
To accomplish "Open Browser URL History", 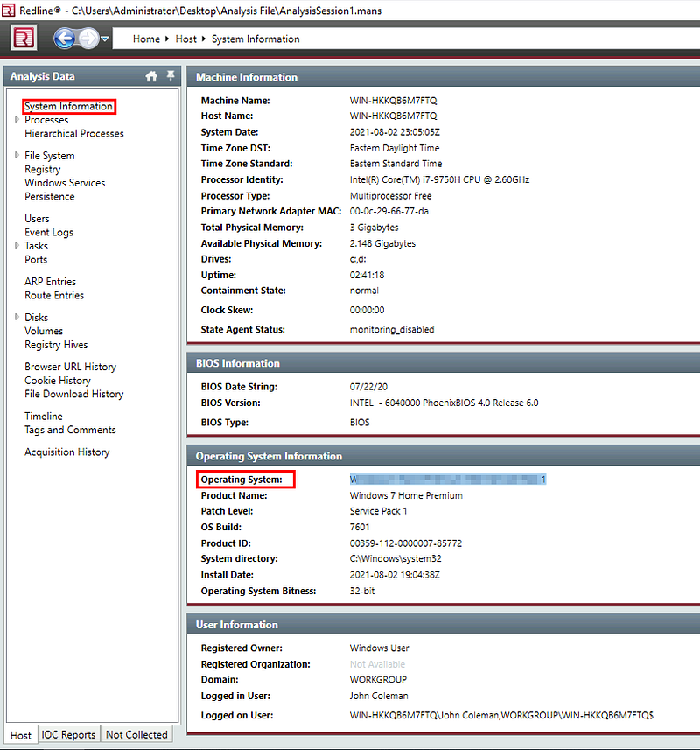I will (x=70, y=367).
